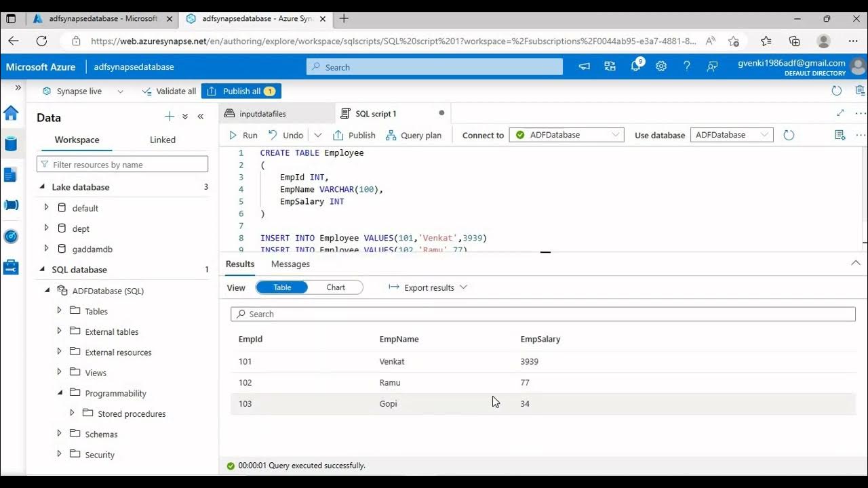Click the Undo button
This screenshot has width=868, height=488.
pos(285,135)
